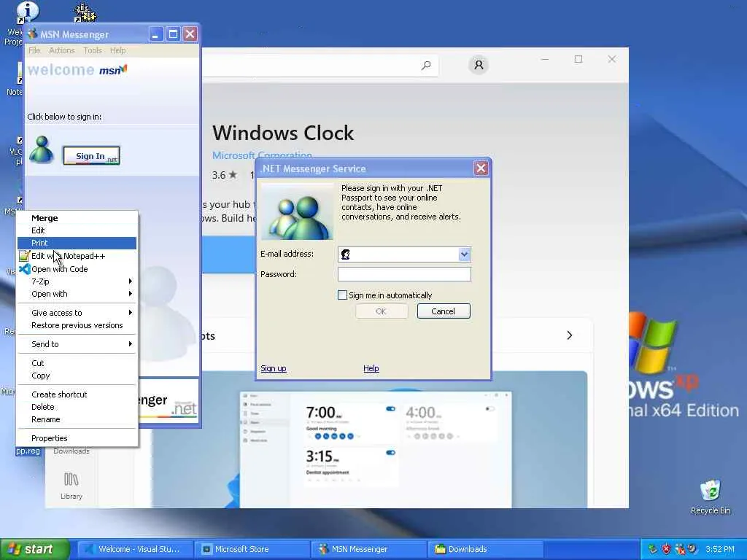
Task: Choose the plain Edit context menu entry
Action: tap(77, 230)
